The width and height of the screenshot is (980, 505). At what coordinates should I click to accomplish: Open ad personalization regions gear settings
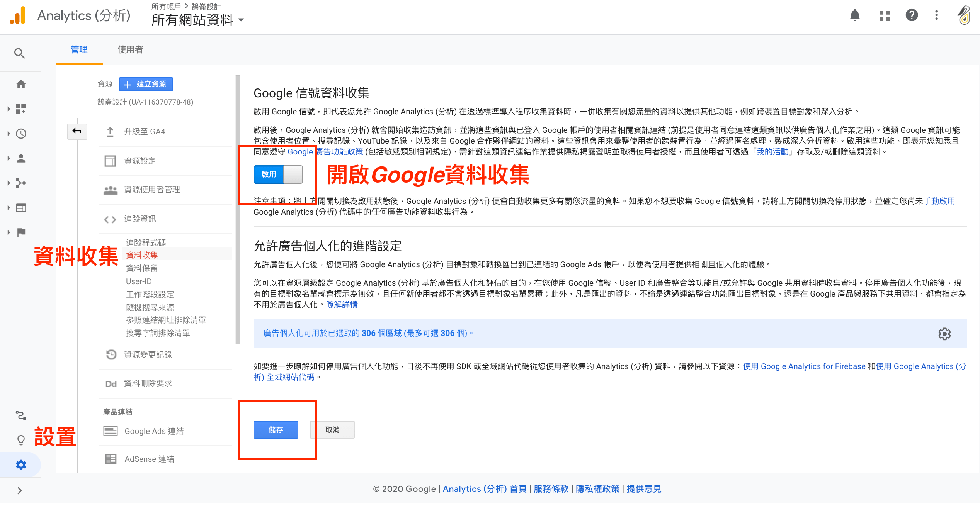pos(944,334)
